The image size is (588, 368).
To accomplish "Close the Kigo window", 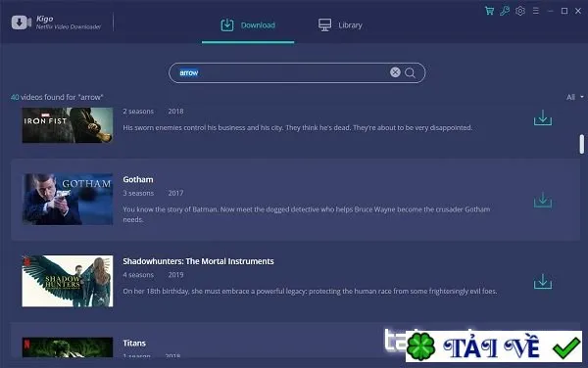I will pyautogui.click(x=578, y=11).
